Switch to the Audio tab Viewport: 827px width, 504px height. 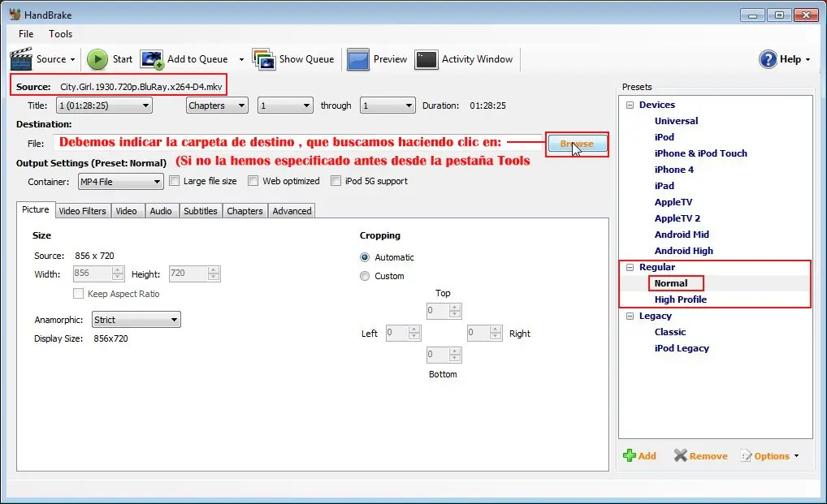click(161, 211)
